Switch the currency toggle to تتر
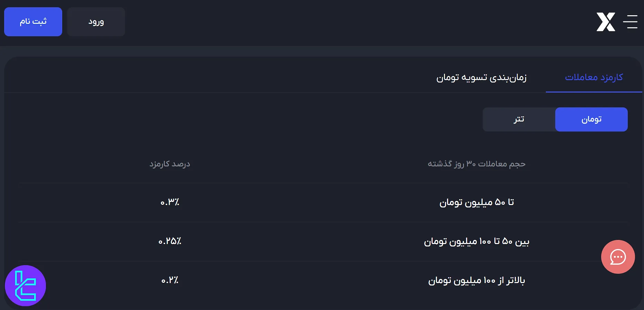Screen dimensions: 644x310 coord(519,119)
